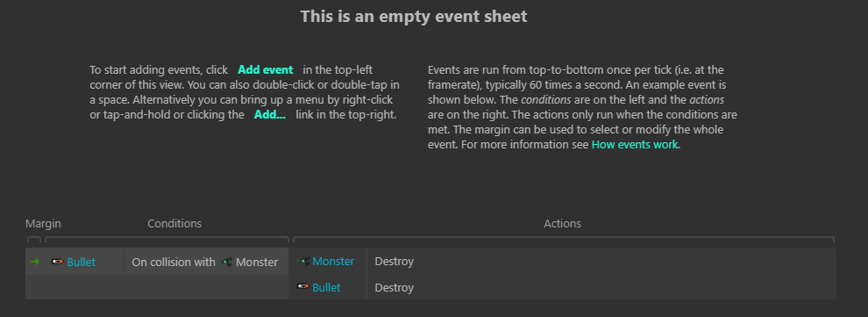This screenshot has height=317, width=868.
Task: Select the Monster sprite icon in the actions column
Action: (303, 261)
